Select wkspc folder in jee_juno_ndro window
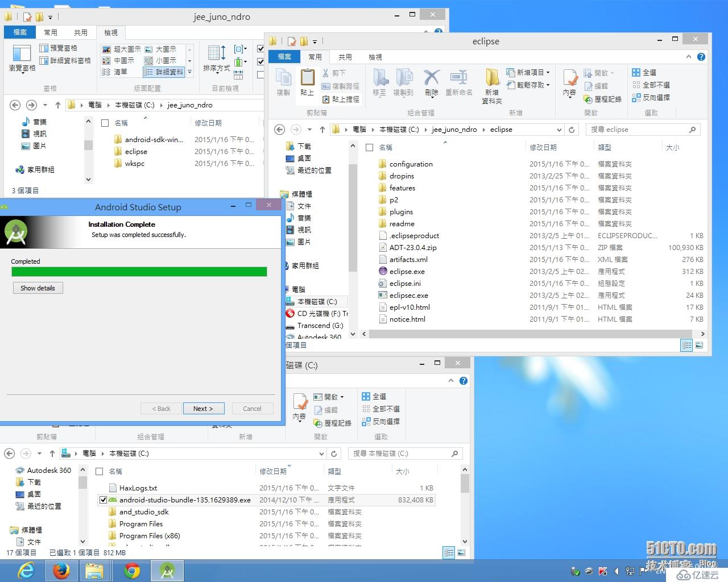This screenshot has width=728, height=582. pos(135,163)
